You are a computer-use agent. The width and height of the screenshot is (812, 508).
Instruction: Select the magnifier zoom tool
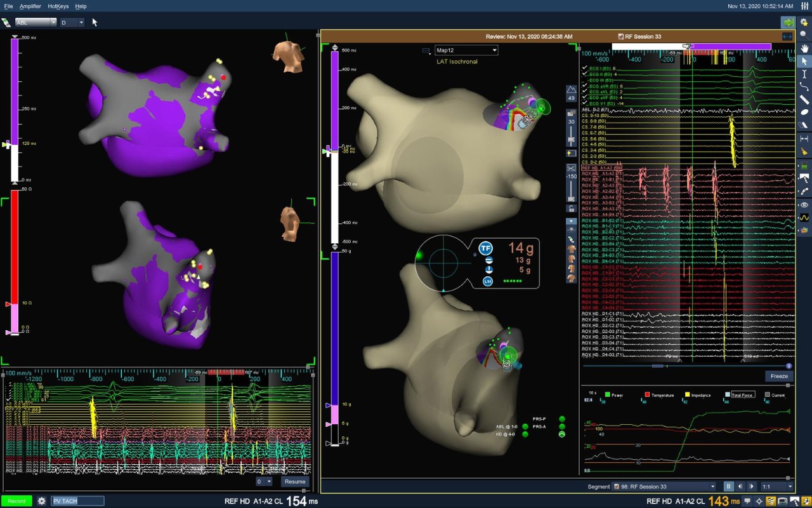point(804,35)
